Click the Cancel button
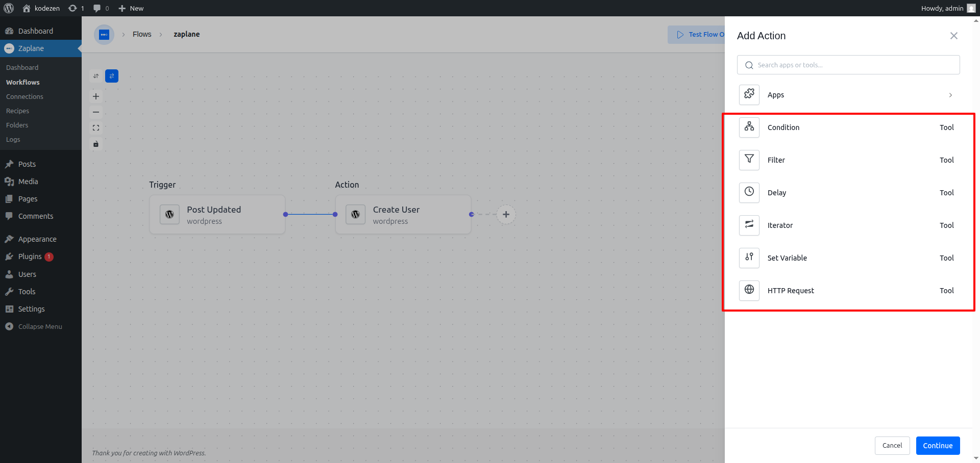980x463 pixels. (x=892, y=445)
